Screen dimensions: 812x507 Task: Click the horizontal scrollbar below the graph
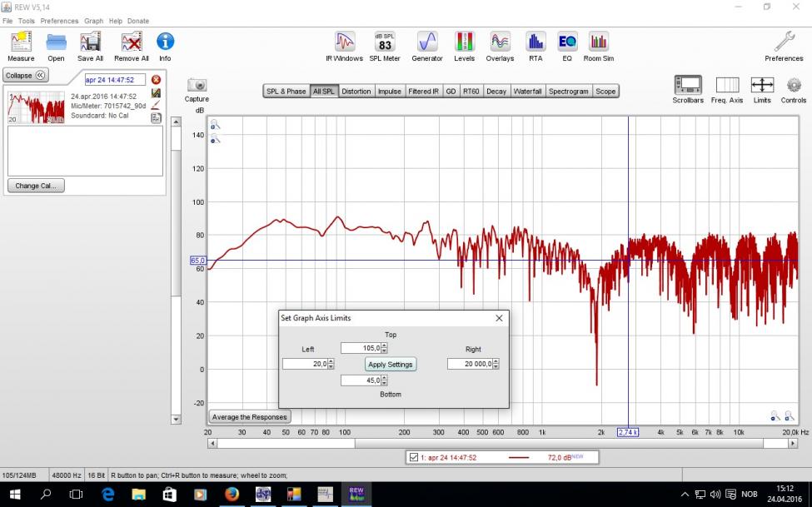[x=500, y=444]
